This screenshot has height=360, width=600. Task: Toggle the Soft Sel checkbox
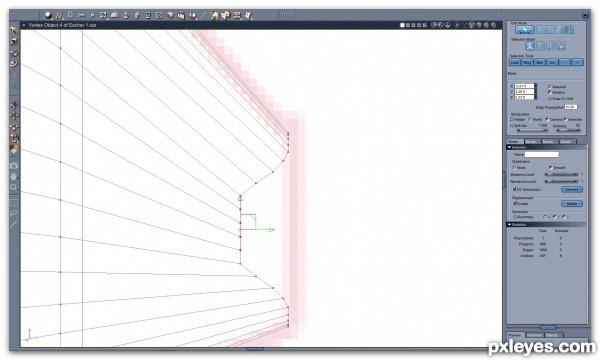coord(512,125)
